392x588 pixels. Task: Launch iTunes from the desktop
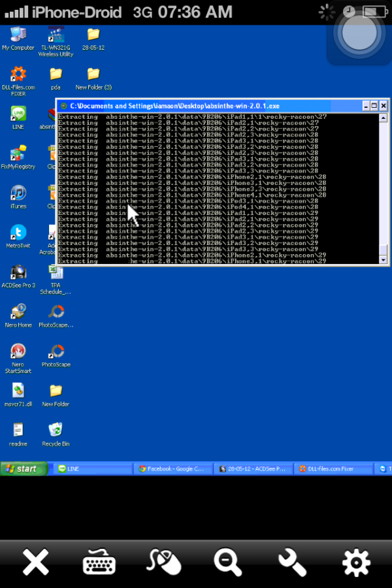pos(18,197)
